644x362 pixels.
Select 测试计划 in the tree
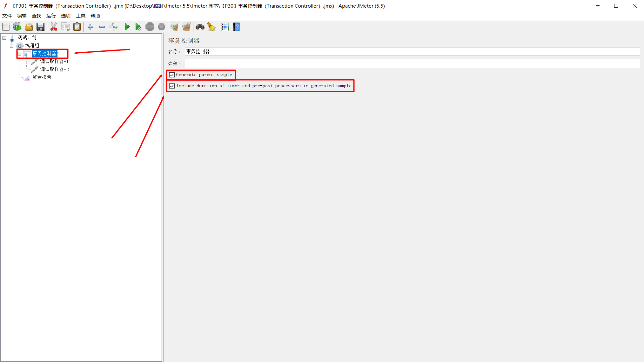[27, 38]
